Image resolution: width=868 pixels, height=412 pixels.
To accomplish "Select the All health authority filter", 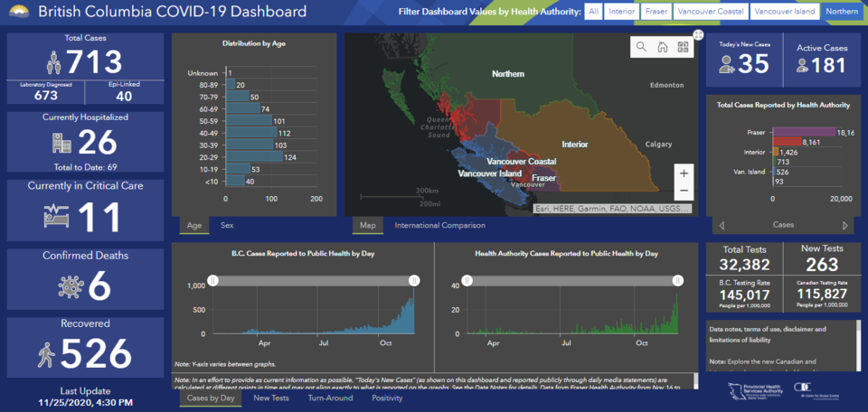I will 593,11.
